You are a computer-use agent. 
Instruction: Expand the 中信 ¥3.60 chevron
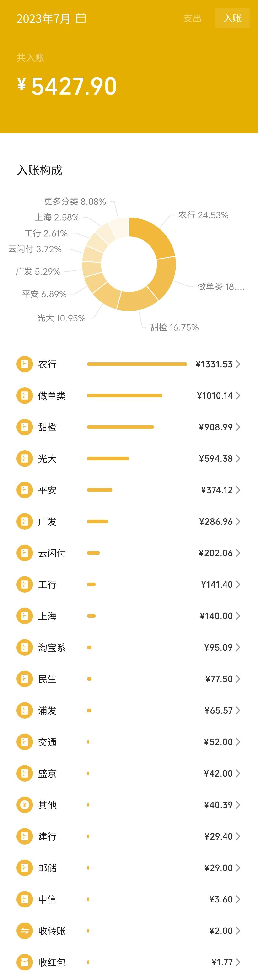[238, 899]
